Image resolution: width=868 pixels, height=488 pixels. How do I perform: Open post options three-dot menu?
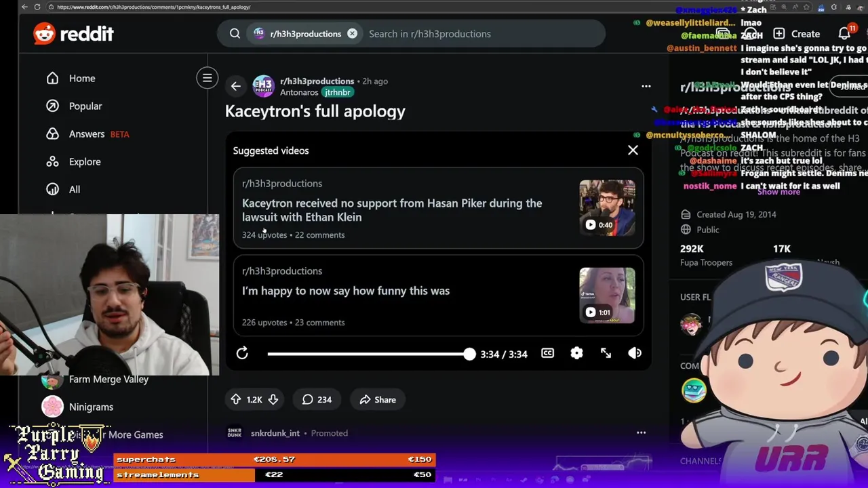(646, 86)
